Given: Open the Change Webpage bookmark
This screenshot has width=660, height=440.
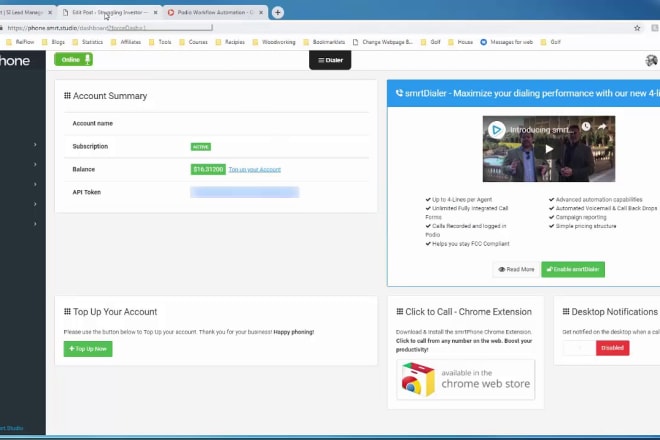Looking at the screenshot, I should tap(383, 42).
